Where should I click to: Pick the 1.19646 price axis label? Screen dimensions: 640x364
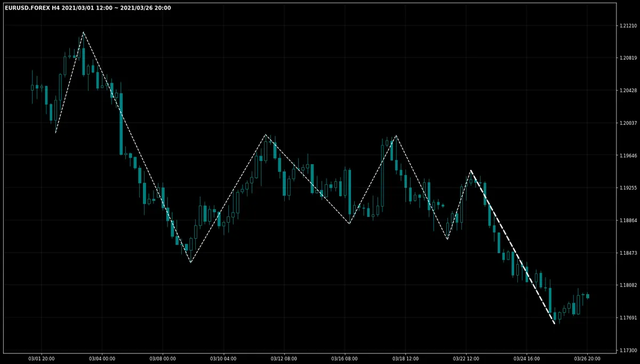(627, 156)
